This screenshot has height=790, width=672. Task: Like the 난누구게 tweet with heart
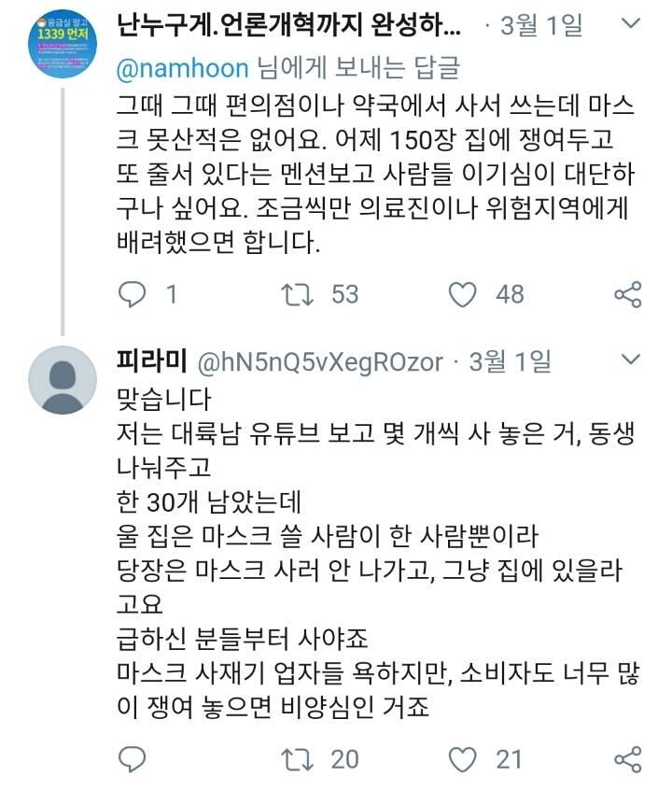(x=463, y=295)
